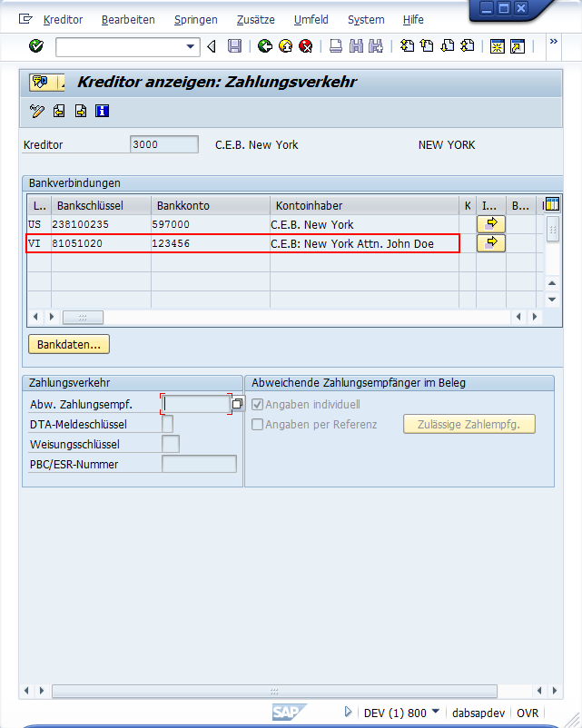Screen dimensions: 582x728
Task: Click Zulässige Zahlempfg. button
Action: pyautogui.click(x=469, y=424)
